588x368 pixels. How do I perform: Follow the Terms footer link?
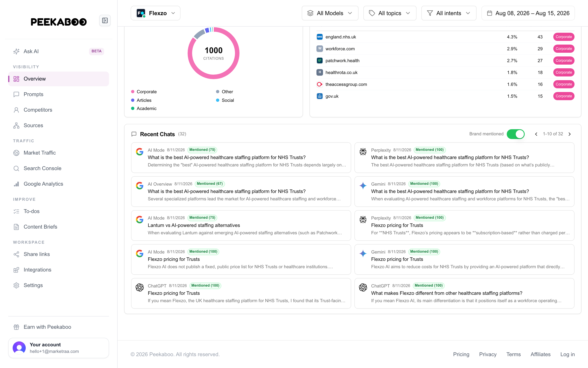point(513,354)
